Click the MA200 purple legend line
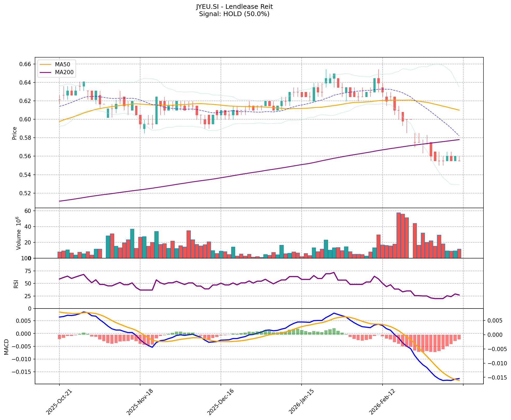Image resolution: width=511 pixels, height=420 pixels. (45, 72)
